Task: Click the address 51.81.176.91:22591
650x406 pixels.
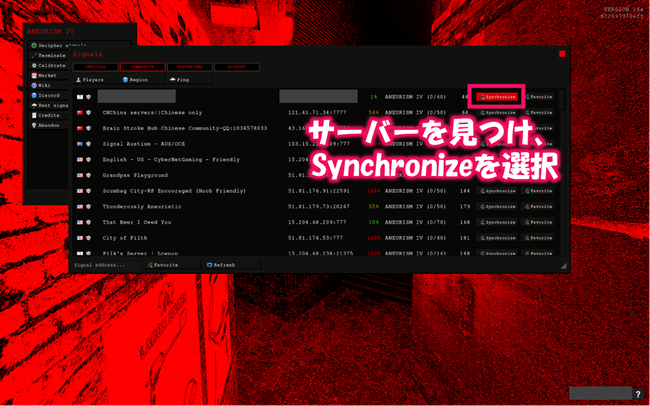Action: click(319, 191)
